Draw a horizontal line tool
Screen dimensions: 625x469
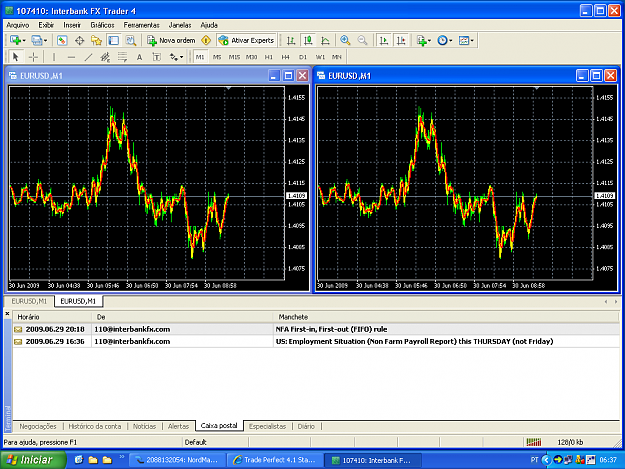71,57
